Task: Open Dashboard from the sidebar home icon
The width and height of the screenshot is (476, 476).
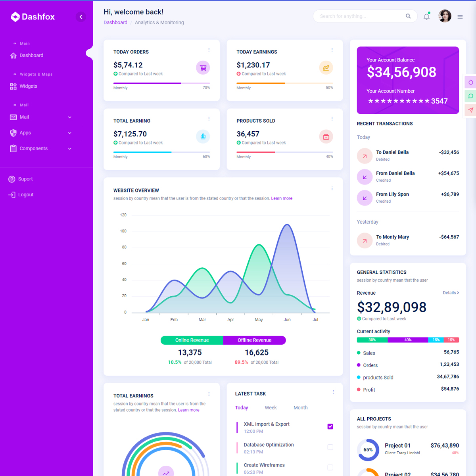Action: tap(13, 56)
